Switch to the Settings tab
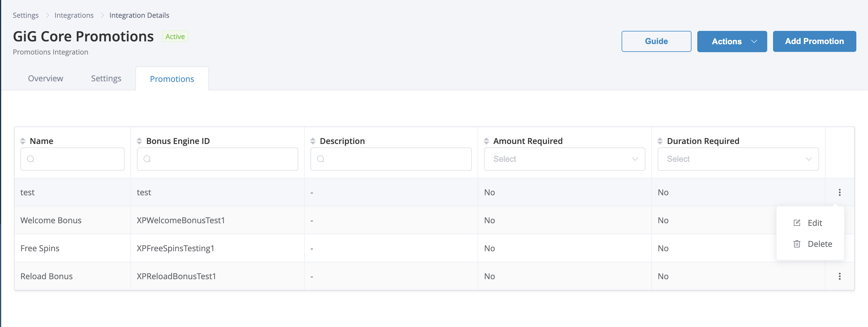 point(106,79)
